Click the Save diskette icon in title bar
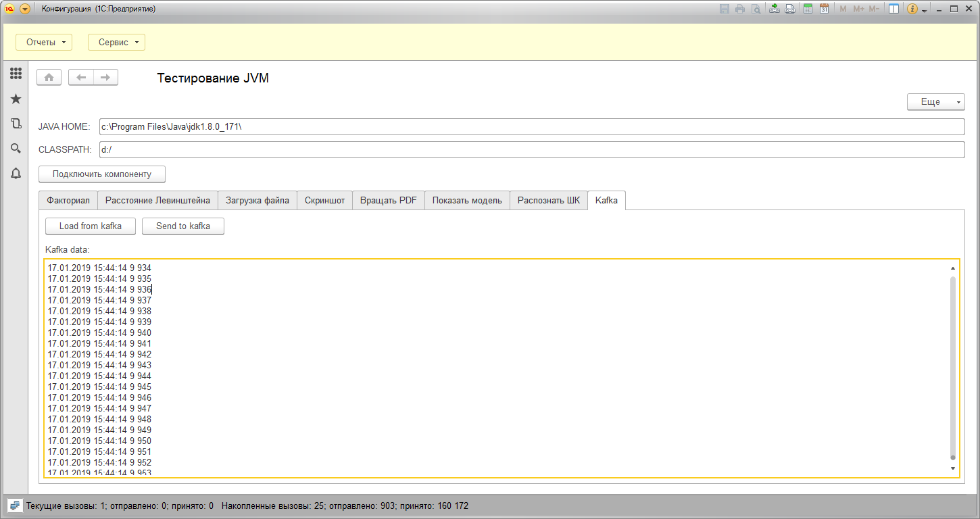 (x=725, y=9)
